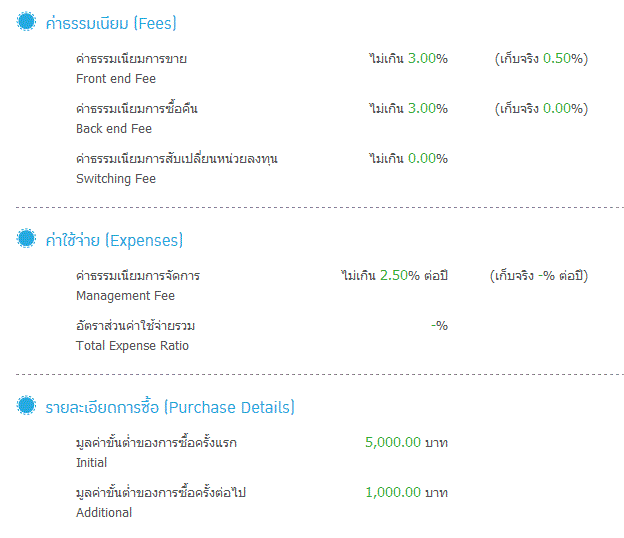Click the Expenses section heading
Screen dimensions: 624x538
[114, 240]
